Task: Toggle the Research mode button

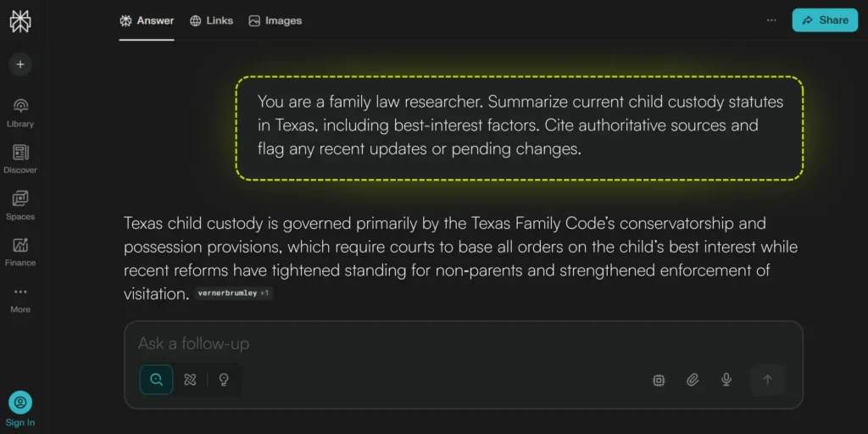Action: [190, 380]
